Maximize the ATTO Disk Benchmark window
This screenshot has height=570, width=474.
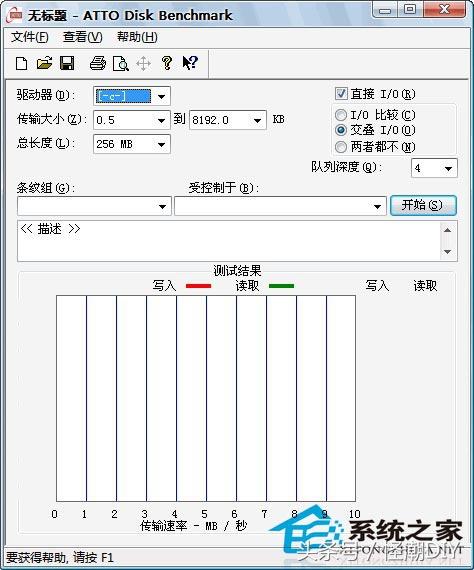(x=410, y=9)
